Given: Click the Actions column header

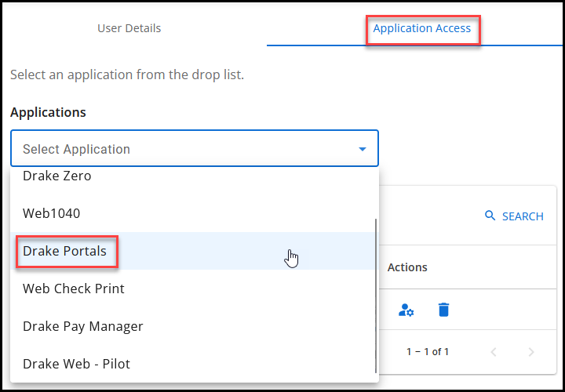Looking at the screenshot, I should [407, 267].
